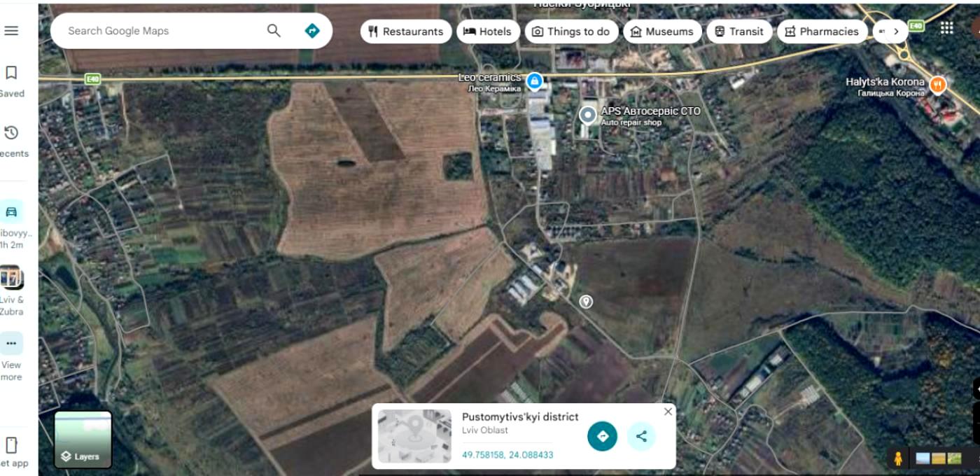The height and width of the screenshot is (476, 980).
Task: Expand more category chips with arrow
Action: 895,31
